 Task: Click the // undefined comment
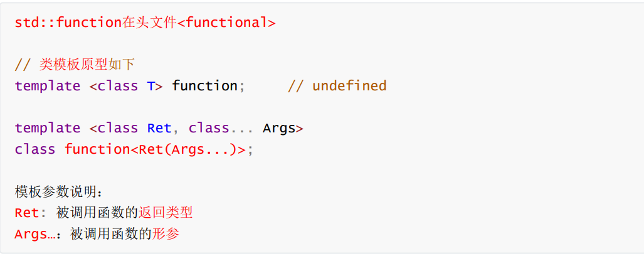[337, 86]
